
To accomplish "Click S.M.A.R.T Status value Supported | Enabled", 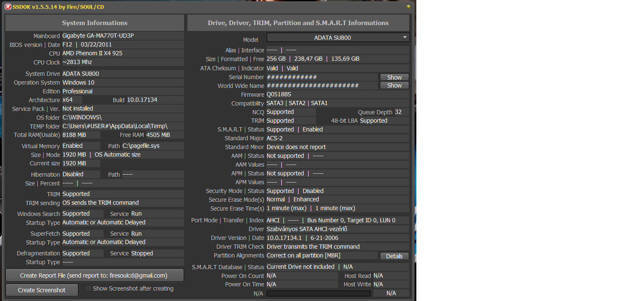I will click(338, 130).
